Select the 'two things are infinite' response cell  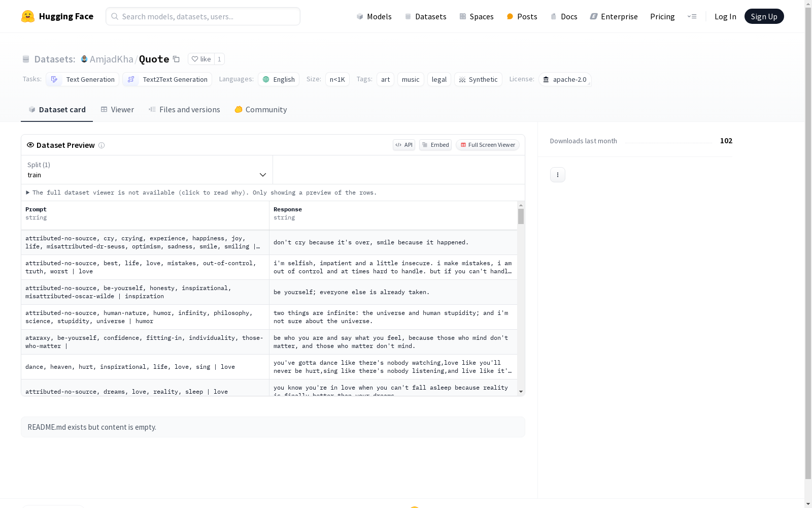(393, 317)
